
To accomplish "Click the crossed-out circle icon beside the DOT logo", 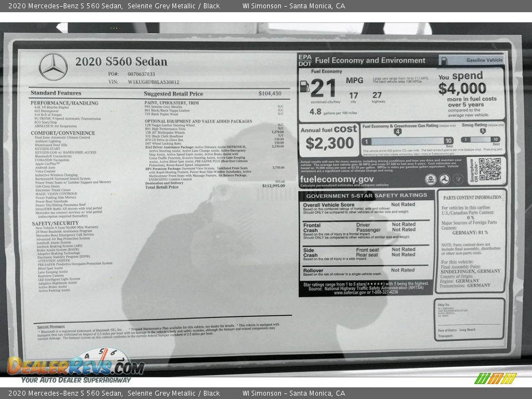I will [x=458, y=178].
